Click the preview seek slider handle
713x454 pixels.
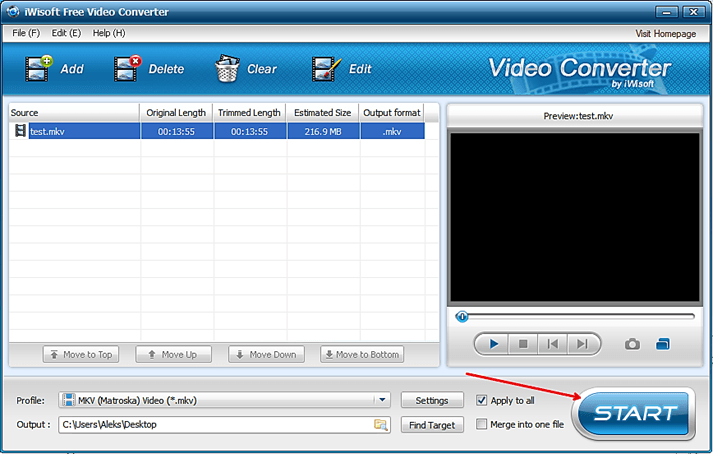click(x=462, y=316)
